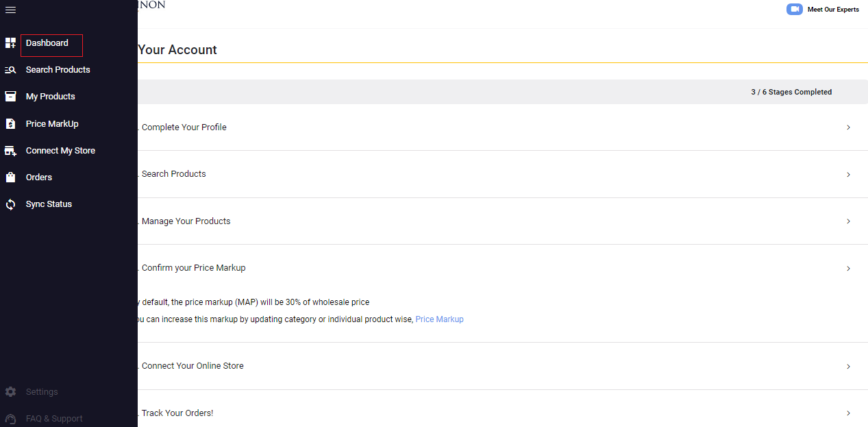Image resolution: width=868 pixels, height=427 pixels.
Task: Select the Connect My Store icon
Action: pos(10,150)
